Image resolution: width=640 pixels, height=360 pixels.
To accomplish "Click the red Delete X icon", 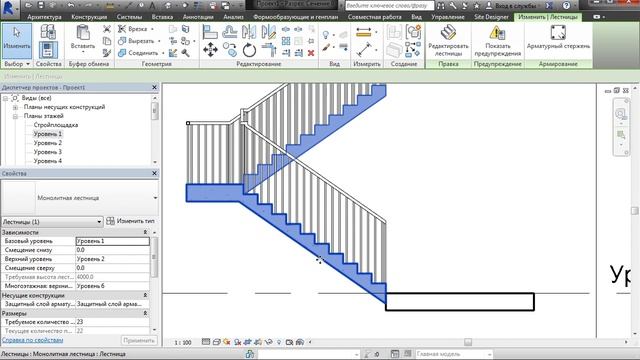I will point(311,53).
